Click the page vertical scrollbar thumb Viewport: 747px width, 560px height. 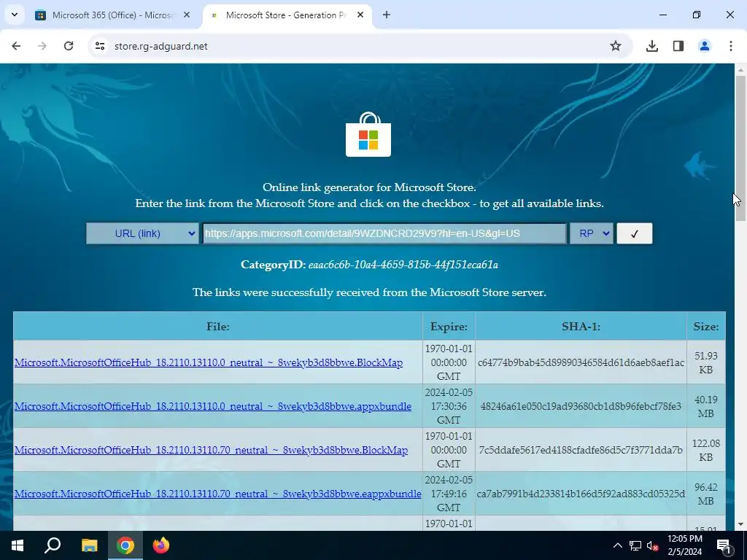point(741,147)
